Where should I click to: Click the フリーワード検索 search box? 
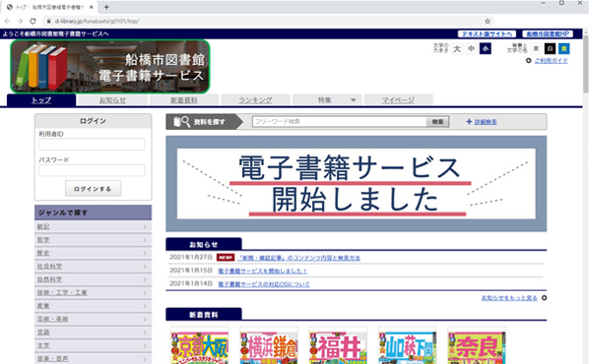(x=340, y=122)
